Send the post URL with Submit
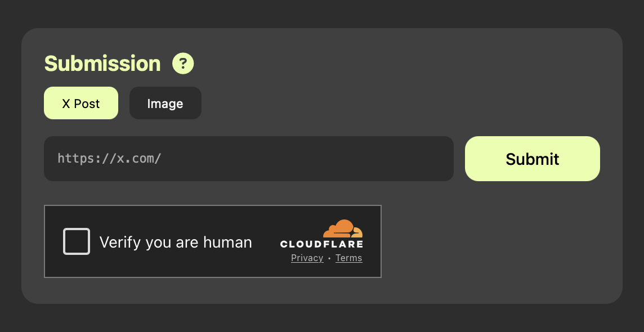Image resolution: width=644 pixels, height=332 pixels. [532, 159]
